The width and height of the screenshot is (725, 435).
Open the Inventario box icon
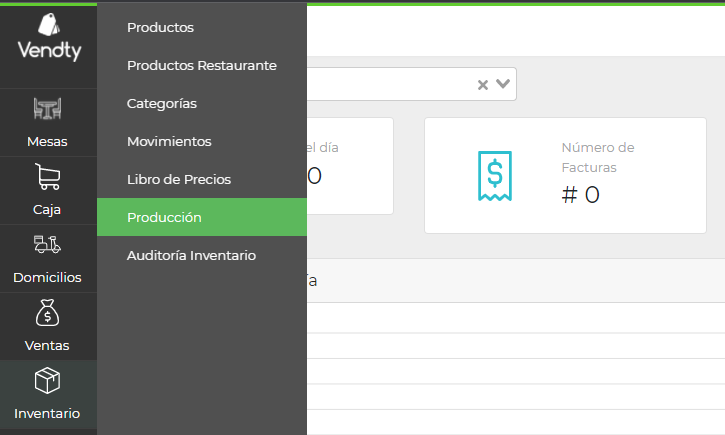click(47, 380)
